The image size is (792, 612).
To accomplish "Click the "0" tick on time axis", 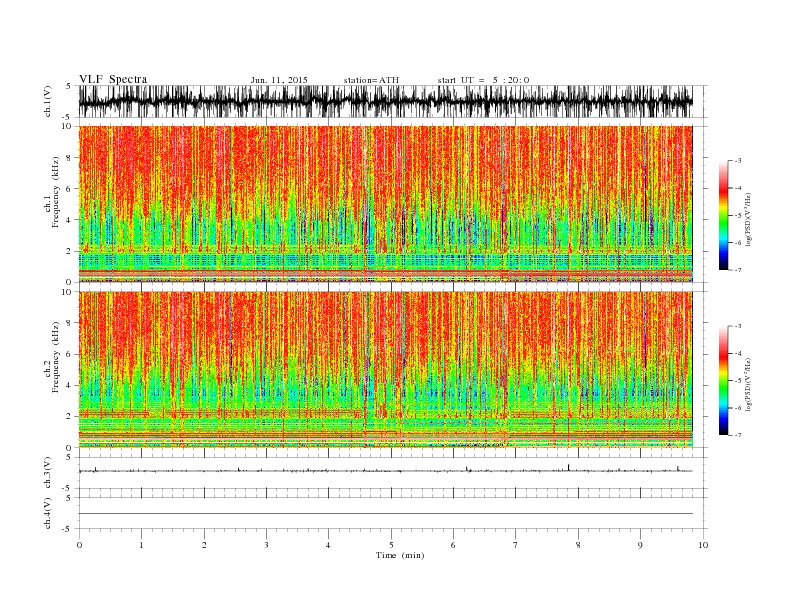I will pyautogui.click(x=79, y=545).
